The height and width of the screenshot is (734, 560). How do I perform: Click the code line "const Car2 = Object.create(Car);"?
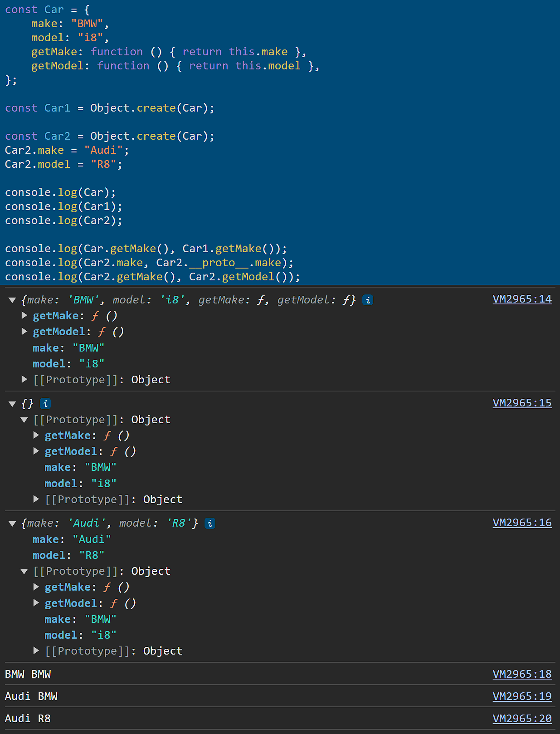(110, 136)
